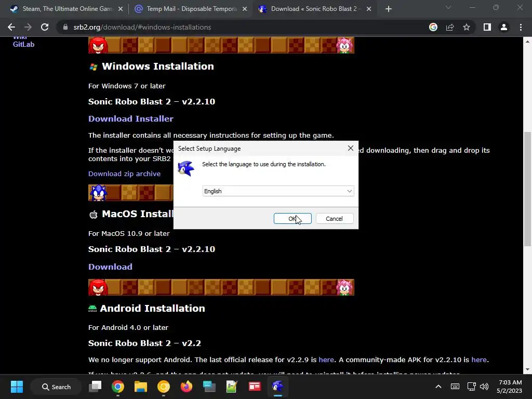Click OK in Select Setup Language dialog
This screenshot has height=399, width=532.
pos(292,219)
